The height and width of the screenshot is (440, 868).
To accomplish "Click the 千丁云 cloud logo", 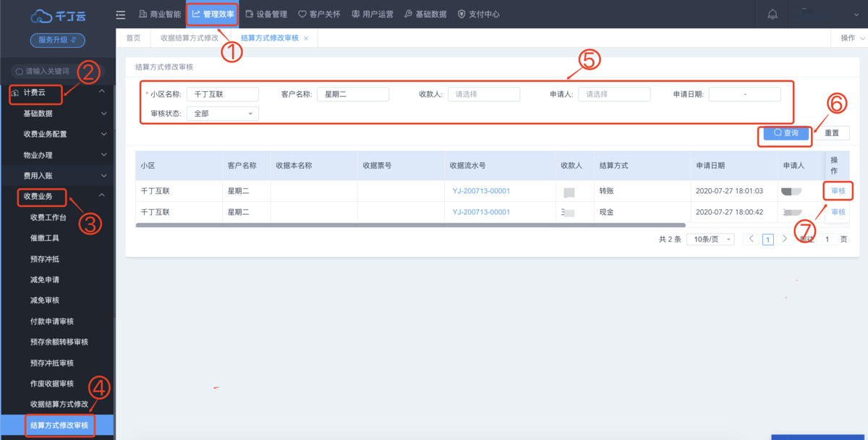I will click(57, 14).
